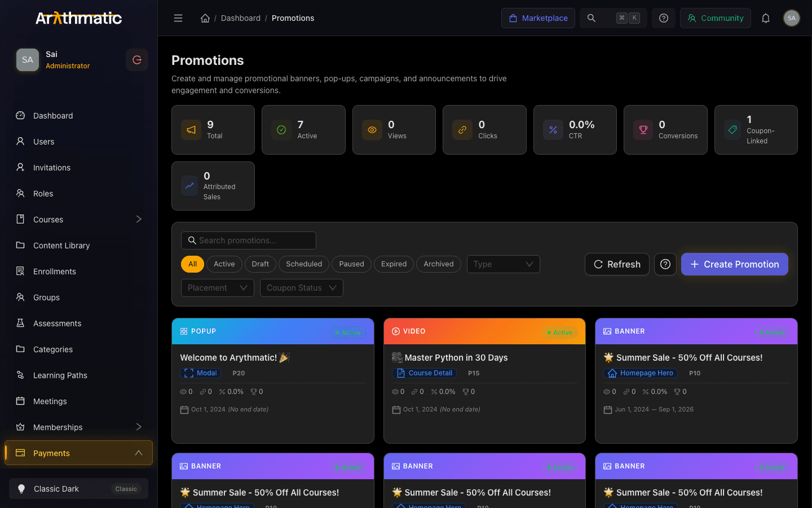Go to Enrollments in the sidebar
Screen dimensions: 812x508
pos(78,271)
